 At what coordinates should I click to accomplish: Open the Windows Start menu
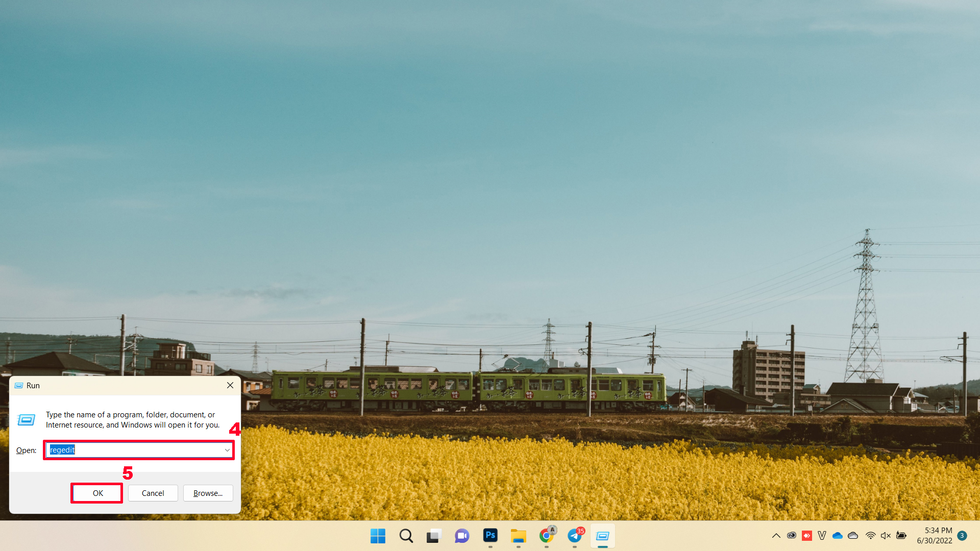pos(378,536)
